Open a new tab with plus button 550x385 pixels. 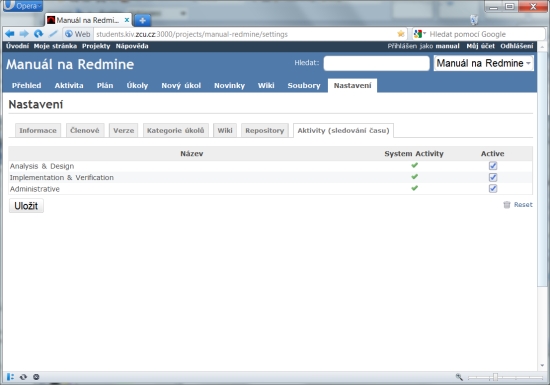pos(143,20)
